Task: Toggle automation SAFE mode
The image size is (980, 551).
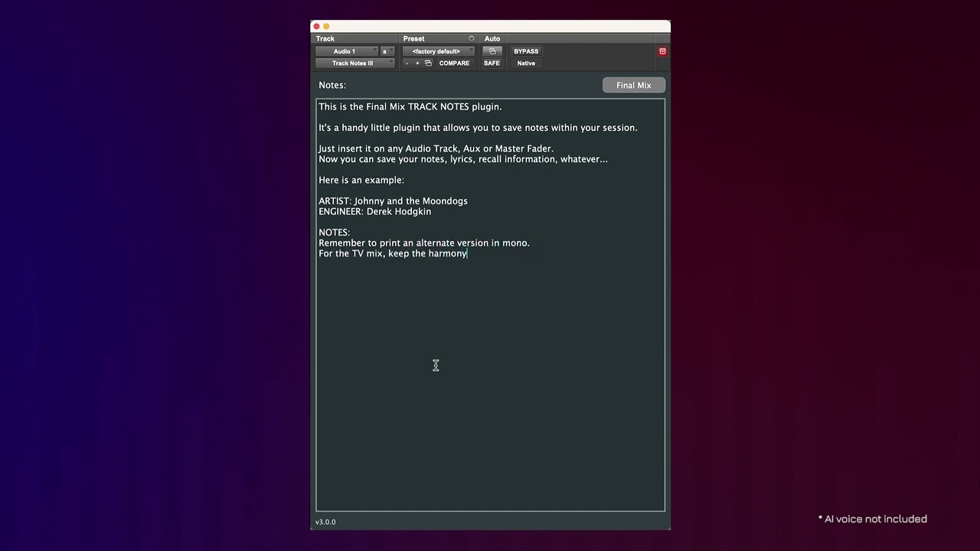Action: (x=492, y=64)
